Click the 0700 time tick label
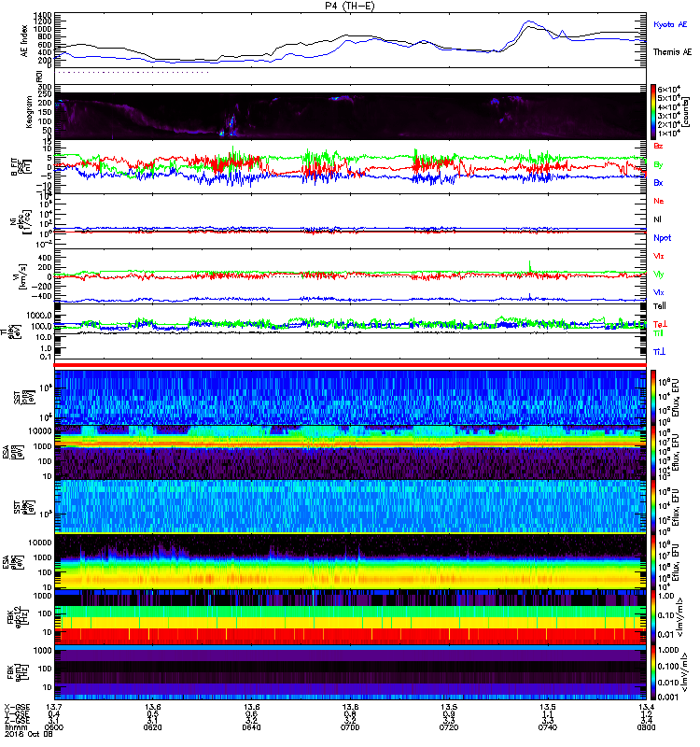 (350, 727)
